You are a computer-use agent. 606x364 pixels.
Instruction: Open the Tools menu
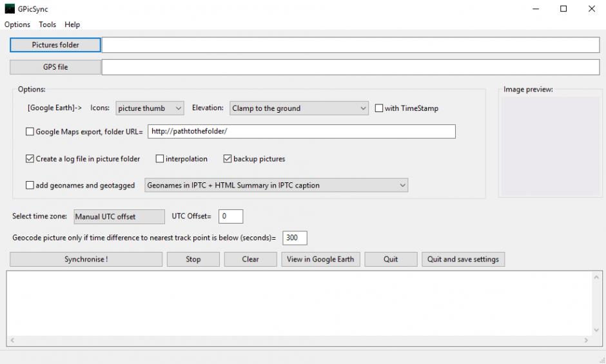[47, 24]
